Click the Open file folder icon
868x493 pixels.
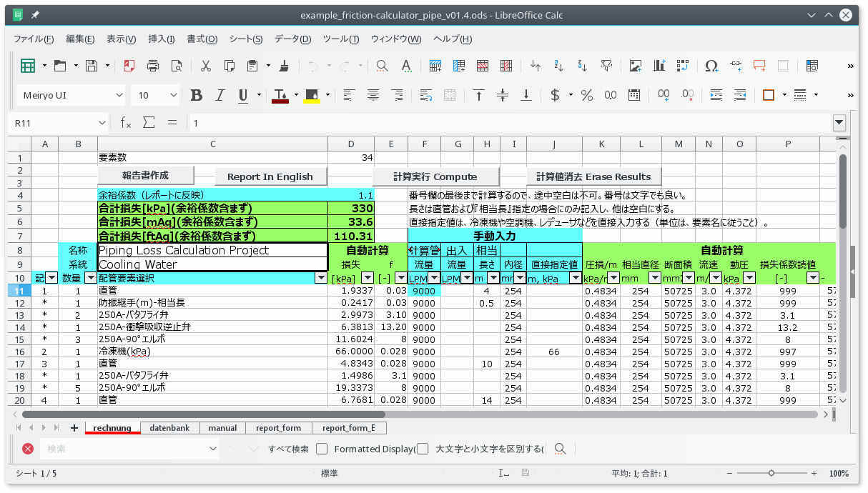[x=61, y=66]
